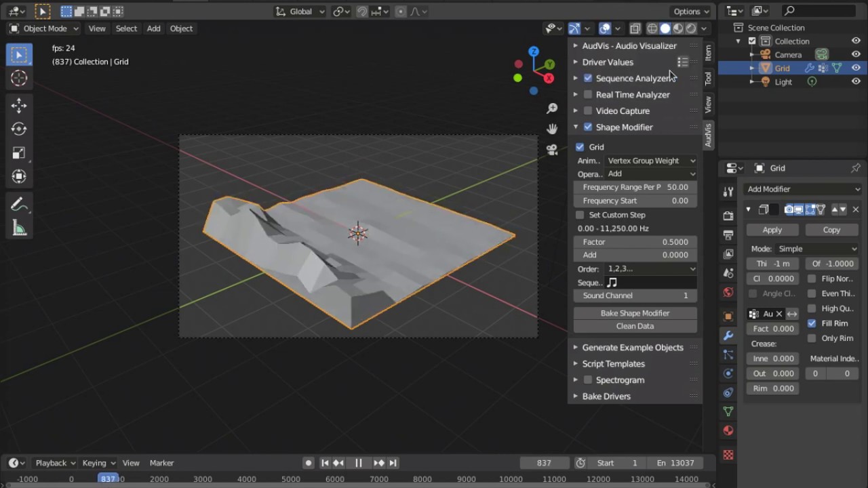Screen dimensions: 868x488
Task: Open the Add Modifier dropdown
Action: [803, 189]
